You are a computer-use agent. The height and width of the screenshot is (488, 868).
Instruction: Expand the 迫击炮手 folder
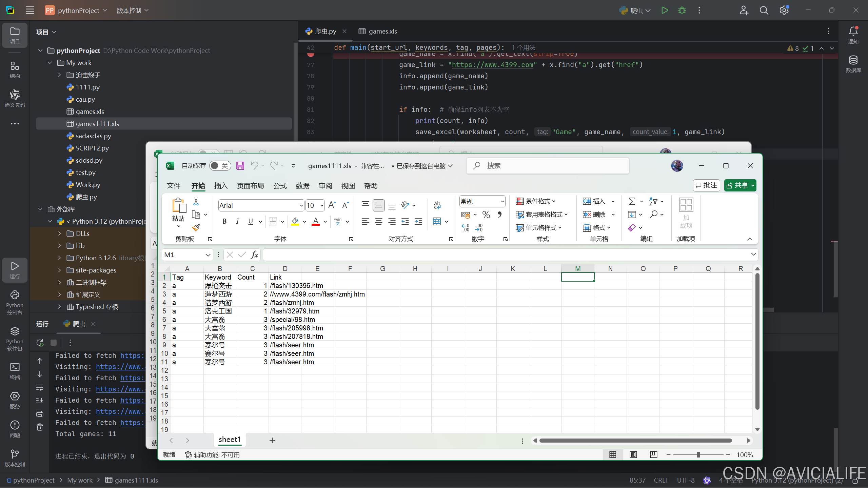coord(60,75)
